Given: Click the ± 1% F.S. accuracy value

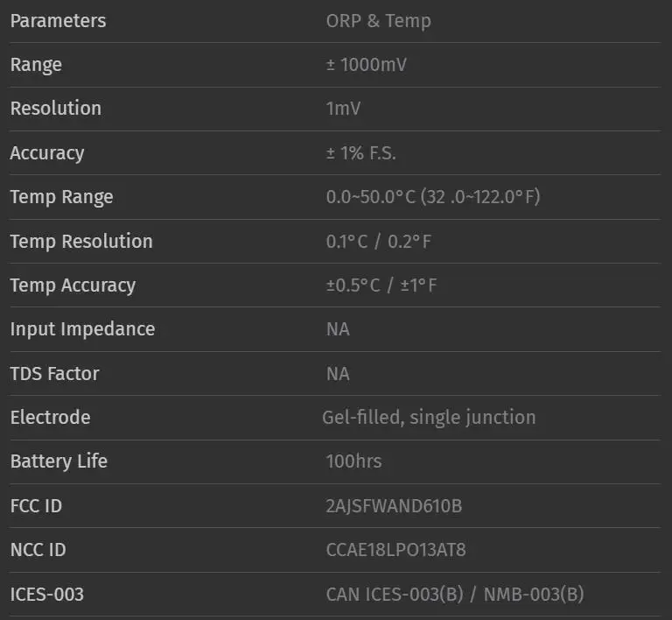Looking at the screenshot, I should click(360, 153).
